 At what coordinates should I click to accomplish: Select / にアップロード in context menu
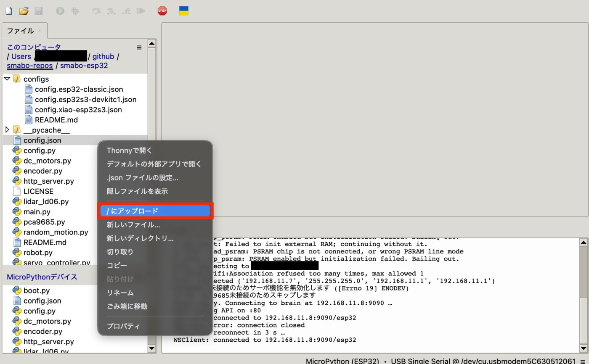click(155, 211)
